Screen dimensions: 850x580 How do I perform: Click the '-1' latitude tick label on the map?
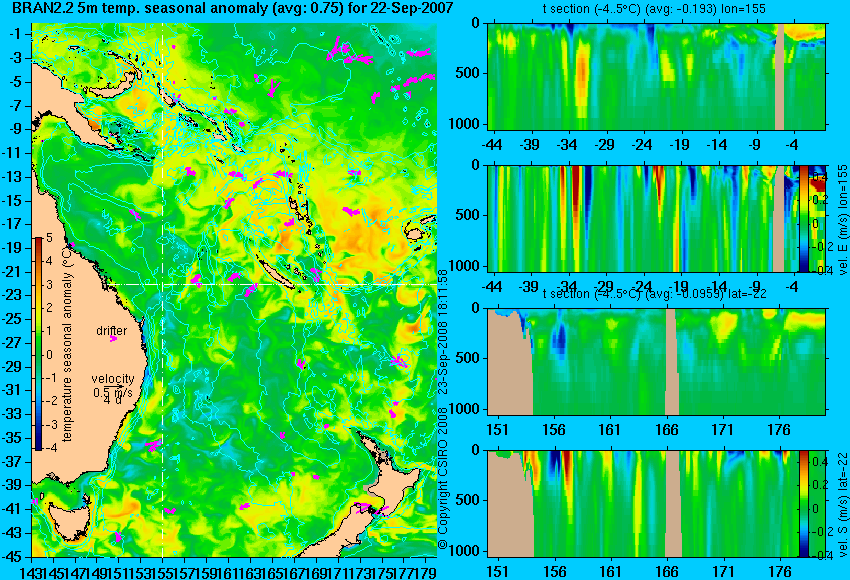tap(16, 34)
